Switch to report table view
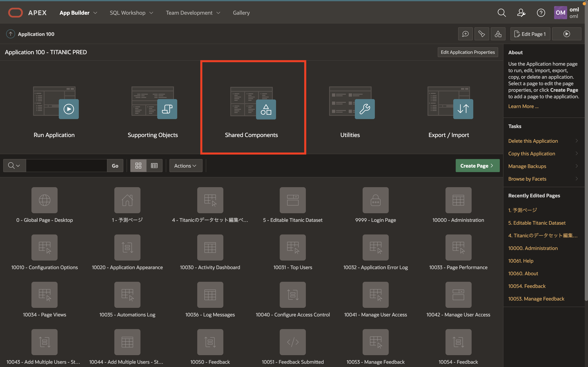The height and width of the screenshot is (367, 588). point(154,166)
